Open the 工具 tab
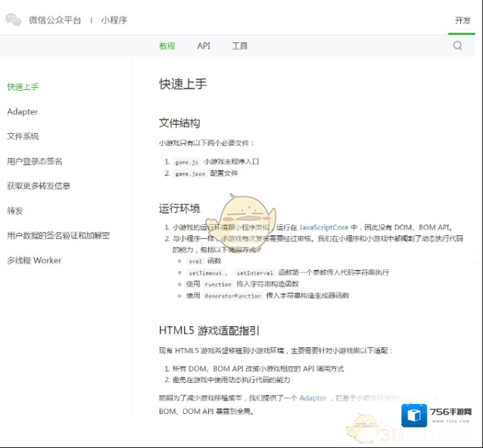Image resolution: width=483 pixels, height=448 pixels. pos(239,46)
